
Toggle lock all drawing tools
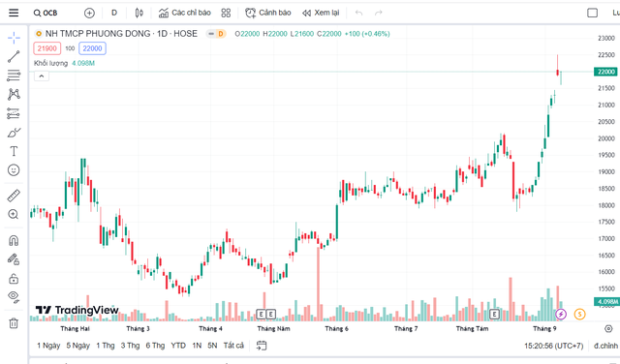click(x=14, y=279)
